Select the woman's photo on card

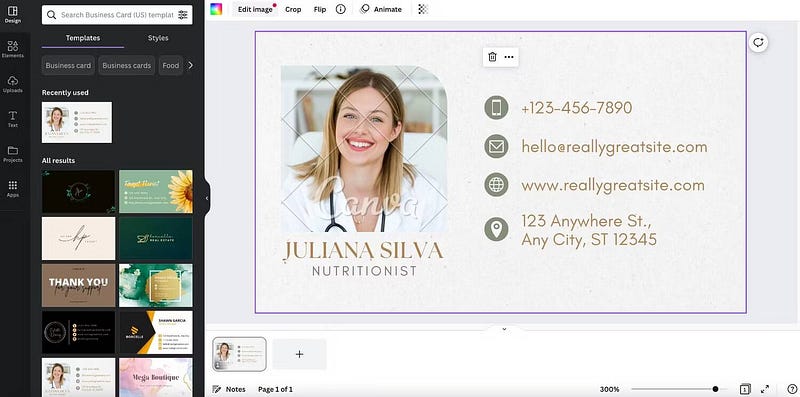tap(364, 148)
